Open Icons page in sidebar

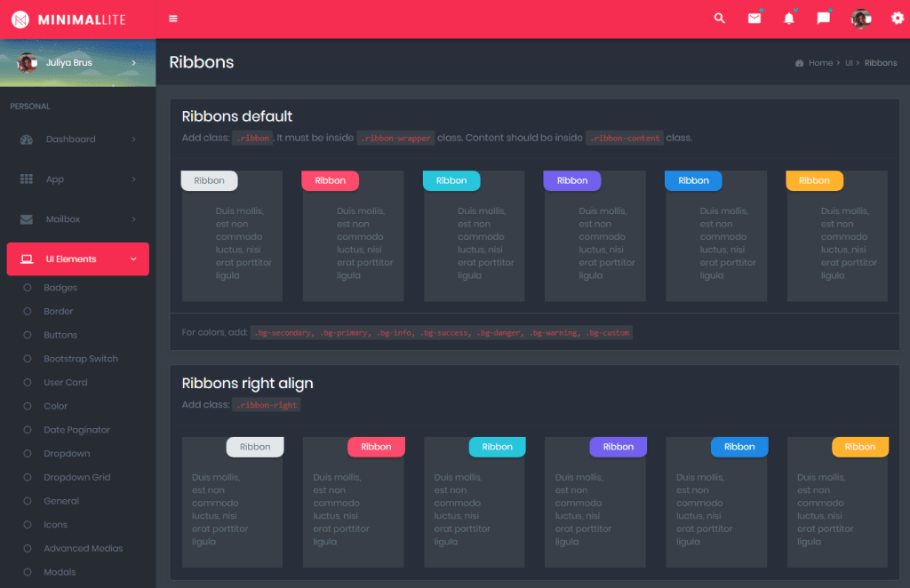(x=56, y=525)
